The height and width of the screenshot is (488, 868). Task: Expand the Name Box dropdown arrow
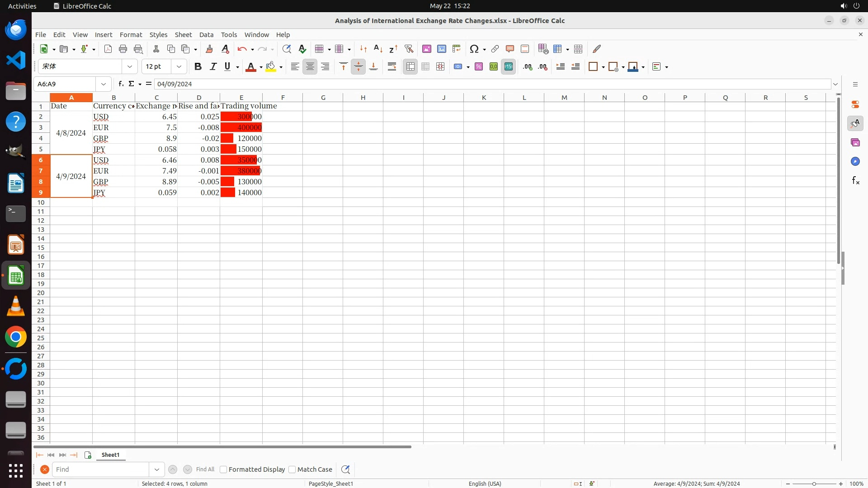pos(104,84)
